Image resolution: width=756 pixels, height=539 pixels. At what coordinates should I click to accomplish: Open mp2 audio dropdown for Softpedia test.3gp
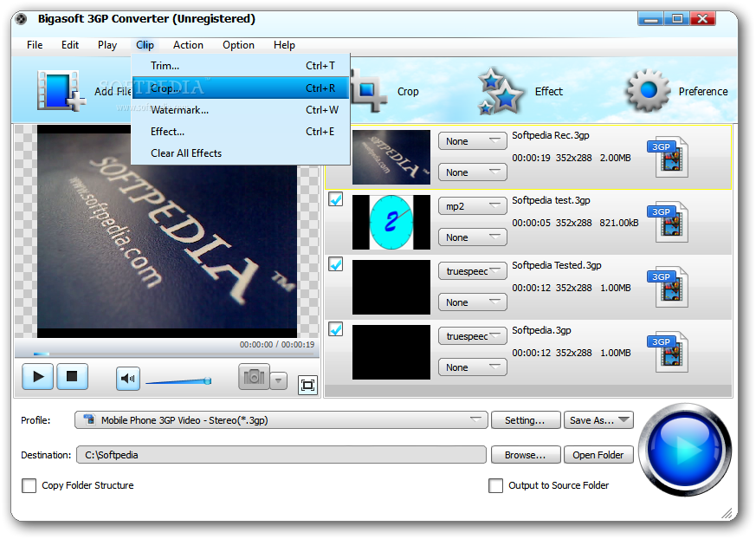click(x=473, y=206)
